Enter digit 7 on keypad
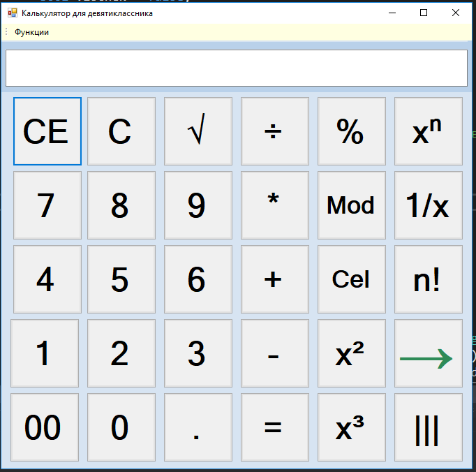The height and width of the screenshot is (472, 476). tap(47, 205)
